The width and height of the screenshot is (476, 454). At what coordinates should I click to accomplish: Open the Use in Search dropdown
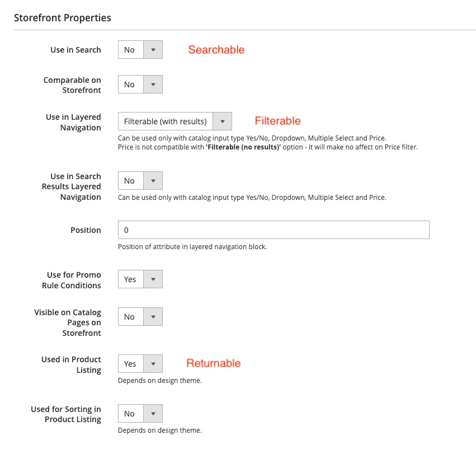[x=140, y=49]
